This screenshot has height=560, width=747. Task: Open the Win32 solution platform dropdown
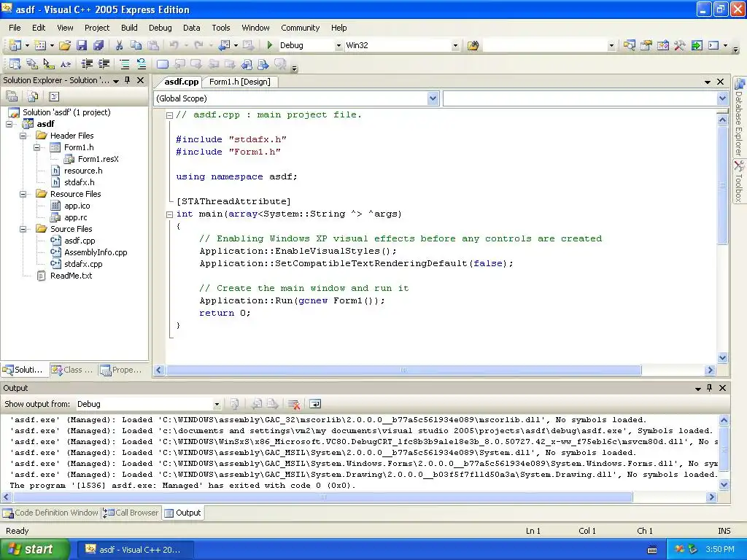click(x=455, y=46)
